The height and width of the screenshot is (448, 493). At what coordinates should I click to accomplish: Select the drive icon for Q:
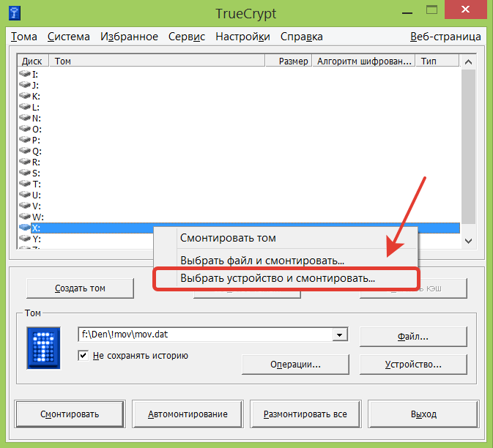[25, 151]
